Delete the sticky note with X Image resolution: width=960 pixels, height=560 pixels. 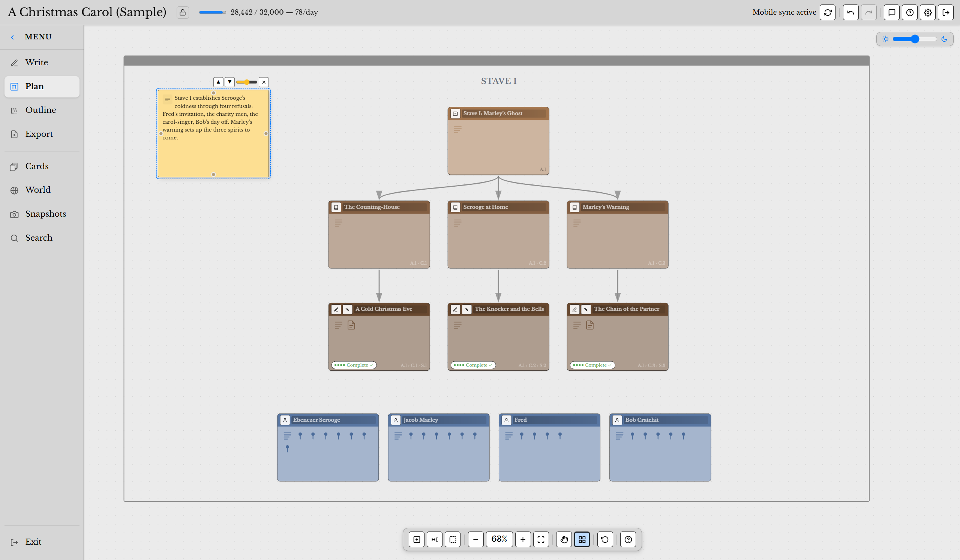click(x=264, y=82)
